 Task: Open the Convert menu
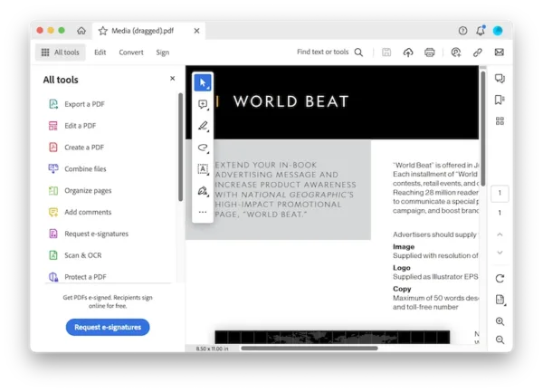click(x=131, y=53)
